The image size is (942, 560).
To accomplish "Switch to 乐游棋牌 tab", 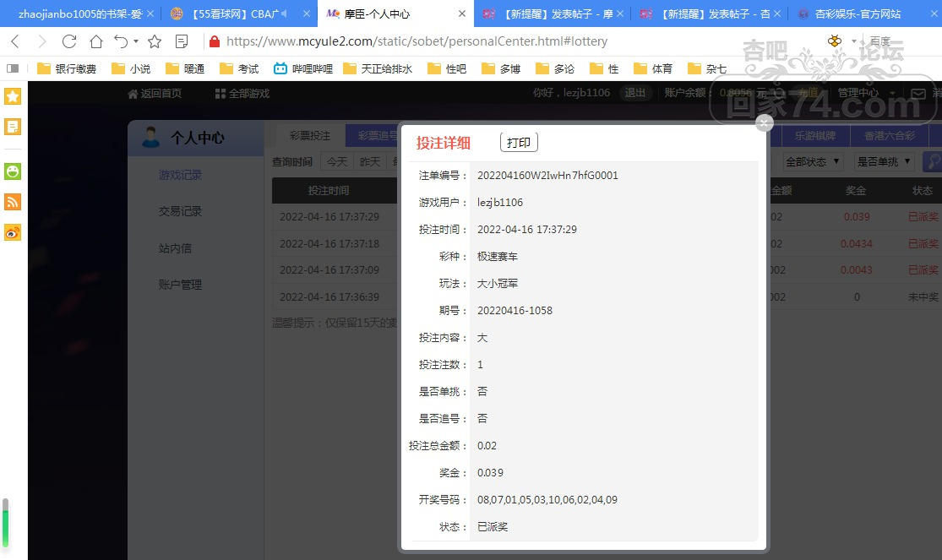I will click(x=815, y=136).
